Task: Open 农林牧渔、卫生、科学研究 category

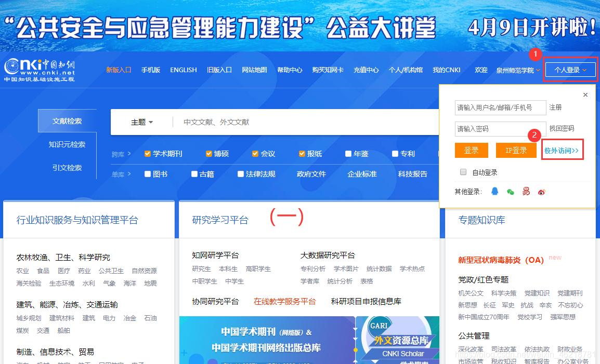Action: (x=63, y=258)
